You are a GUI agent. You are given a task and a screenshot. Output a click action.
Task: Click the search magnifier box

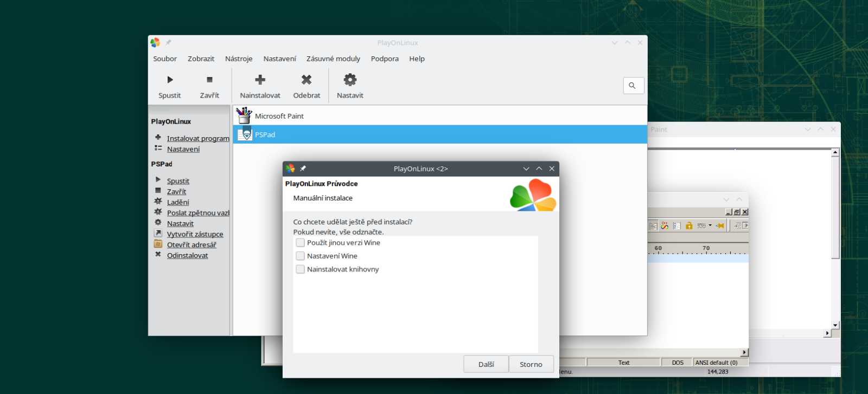tap(634, 86)
